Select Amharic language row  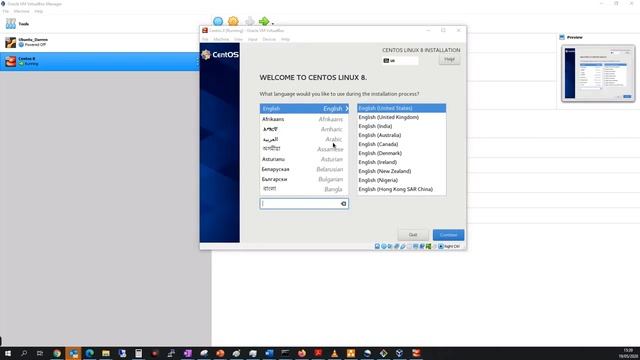pyautogui.click(x=304, y=129)
